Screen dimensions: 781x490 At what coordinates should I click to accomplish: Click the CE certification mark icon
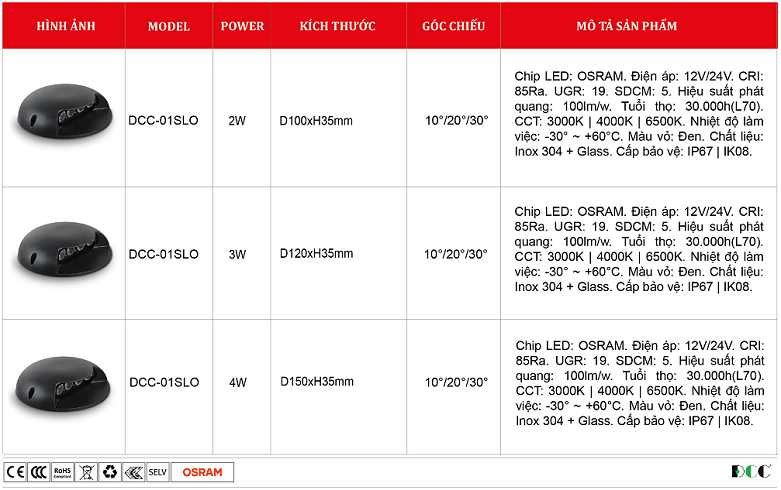(15, 472)
